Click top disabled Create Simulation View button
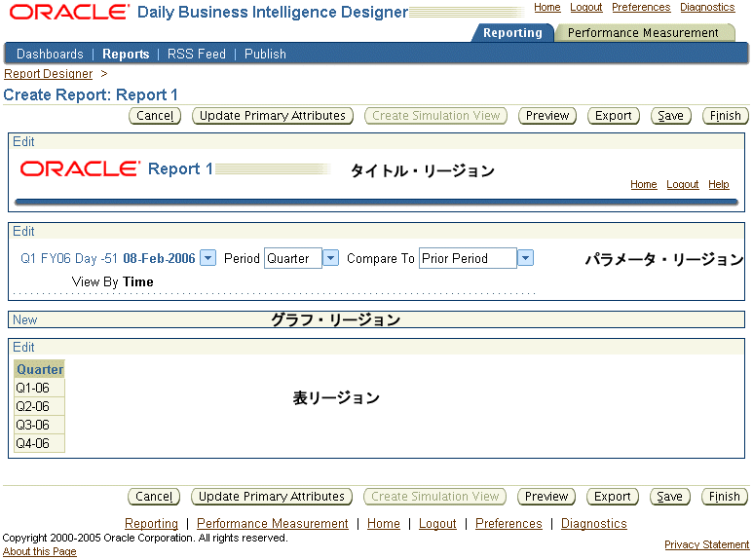 point(435,116)
